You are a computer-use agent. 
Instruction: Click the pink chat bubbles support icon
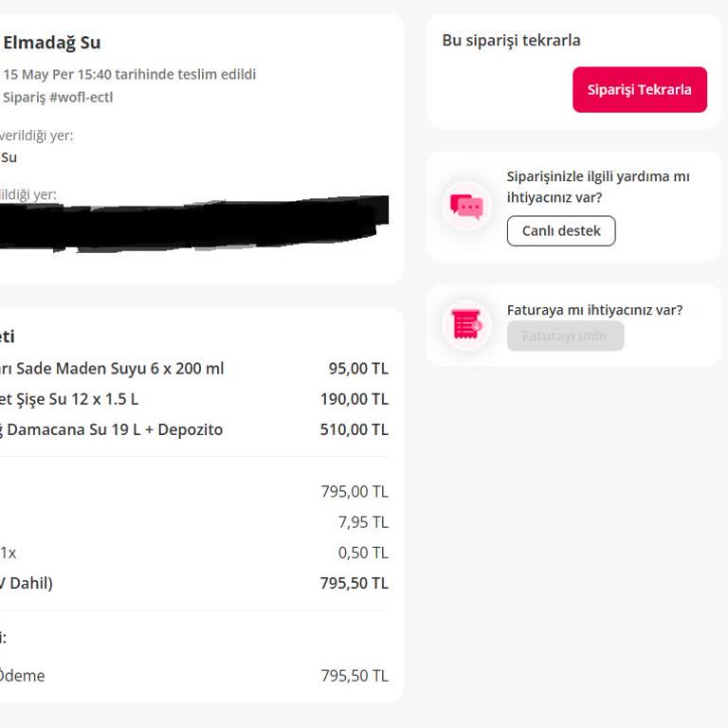pyautogui.click(x=466, y=206)
